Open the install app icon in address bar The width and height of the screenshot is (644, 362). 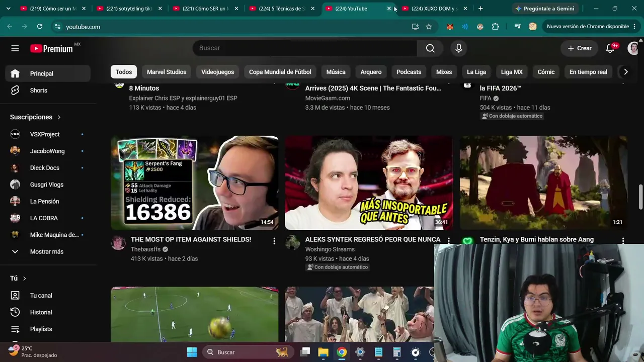pyautogui.click(x=415, y=27)
